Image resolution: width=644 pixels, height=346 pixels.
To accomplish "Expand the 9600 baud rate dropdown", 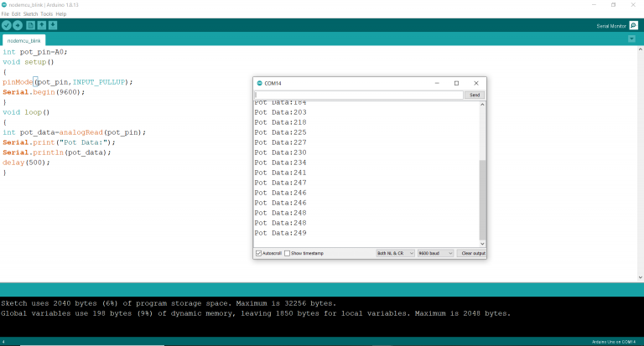I will 435,253.
